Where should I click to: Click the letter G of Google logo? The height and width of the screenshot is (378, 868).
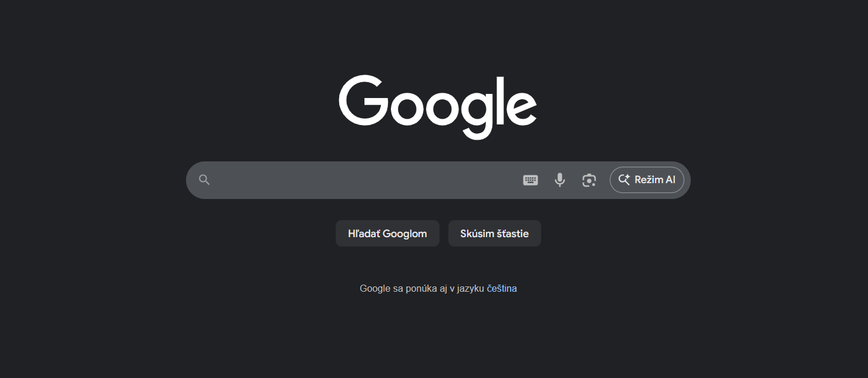tap(363, 100)
